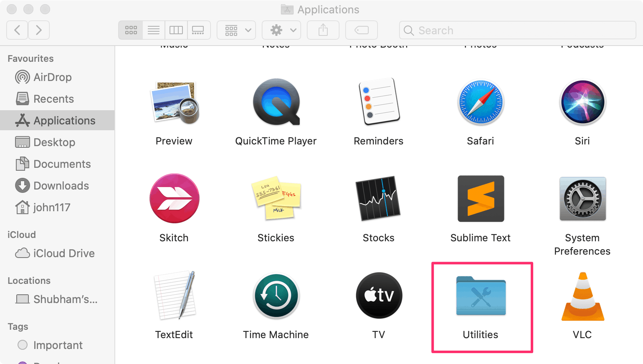Select Applications in the sidebar
This screenshot has width=643, height=364.
click(57, 120)
